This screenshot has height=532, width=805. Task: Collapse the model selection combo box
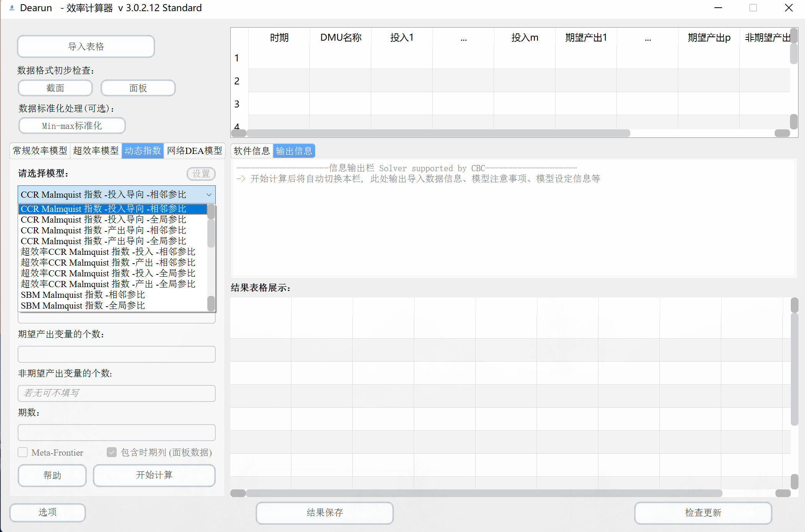click(x=209, y=195)
